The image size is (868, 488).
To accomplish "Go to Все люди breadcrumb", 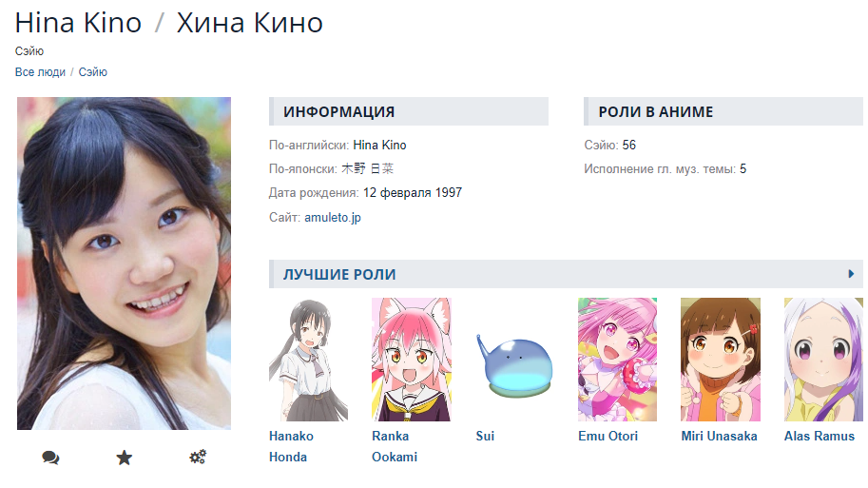I will (40, 72).
